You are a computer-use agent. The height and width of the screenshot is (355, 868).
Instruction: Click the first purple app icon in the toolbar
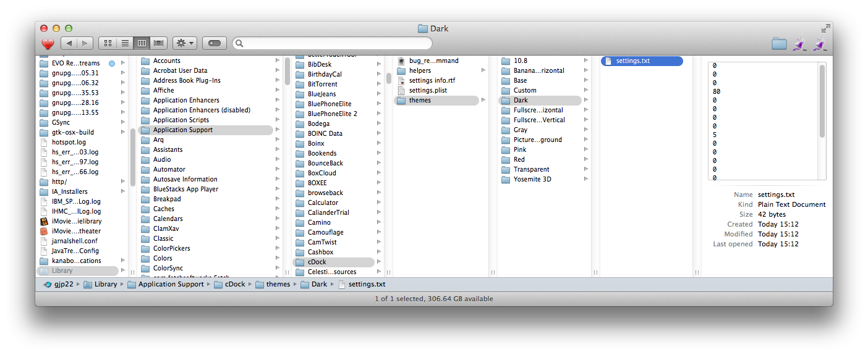click(x=799, y=44)
